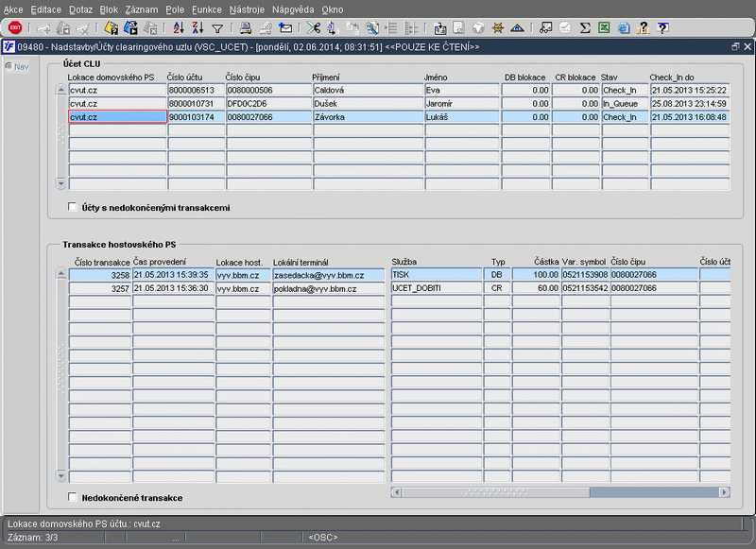Tick the 'Nedokončené transakce' checkbox

point(73,497)
